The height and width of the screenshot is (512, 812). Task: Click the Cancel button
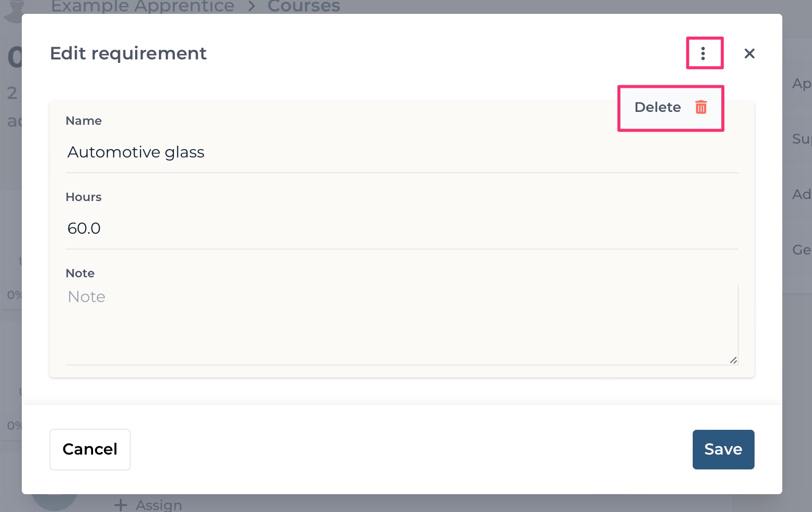pos(90,449)
